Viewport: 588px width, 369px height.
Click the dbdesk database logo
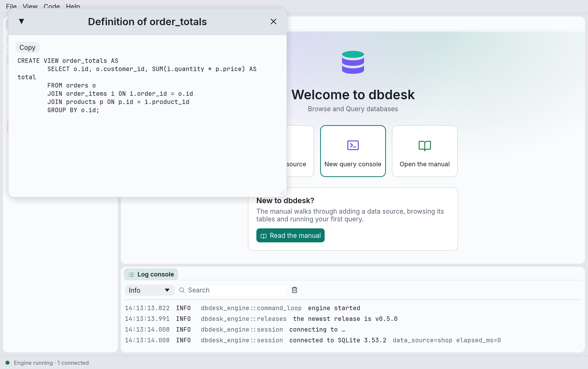(x=353, y=62)
